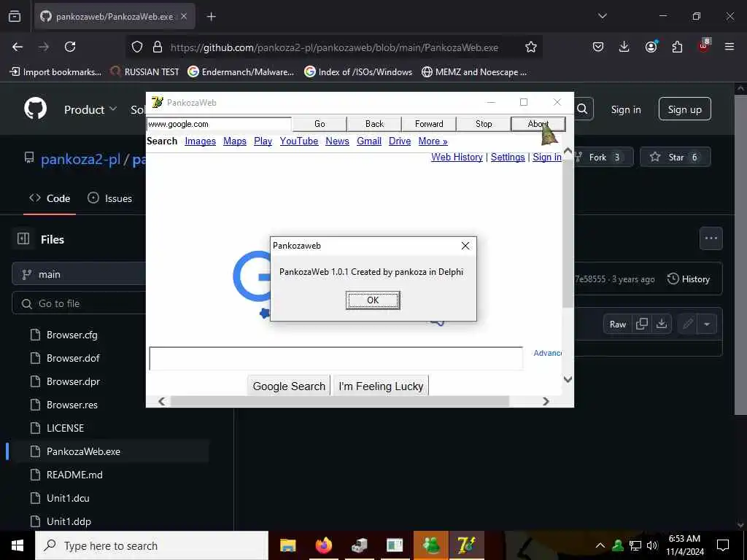This screenshot has height=560, width=747.
Task: Open the News link on Google page
Action: pos(337,141)
